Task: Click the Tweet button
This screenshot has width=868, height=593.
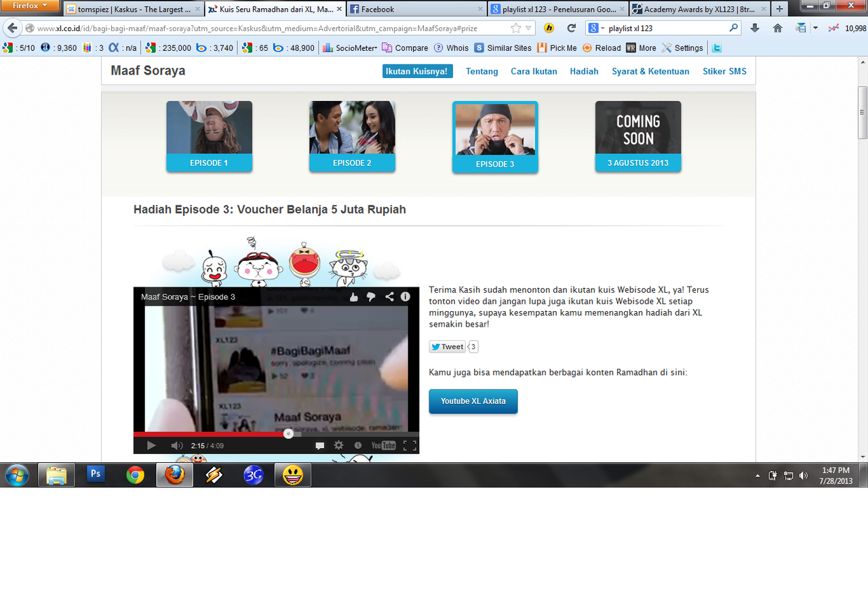Action: [x=448, y=346]
